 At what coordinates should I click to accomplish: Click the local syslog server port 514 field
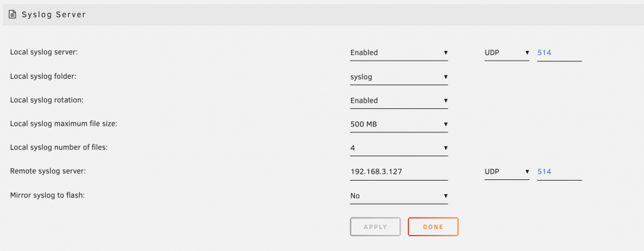point(560,53)
